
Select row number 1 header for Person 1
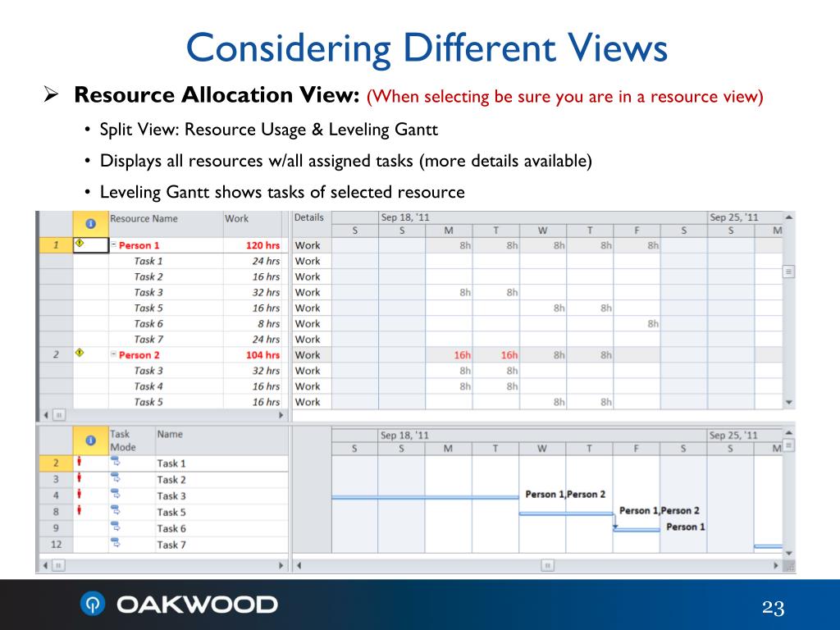57,245
